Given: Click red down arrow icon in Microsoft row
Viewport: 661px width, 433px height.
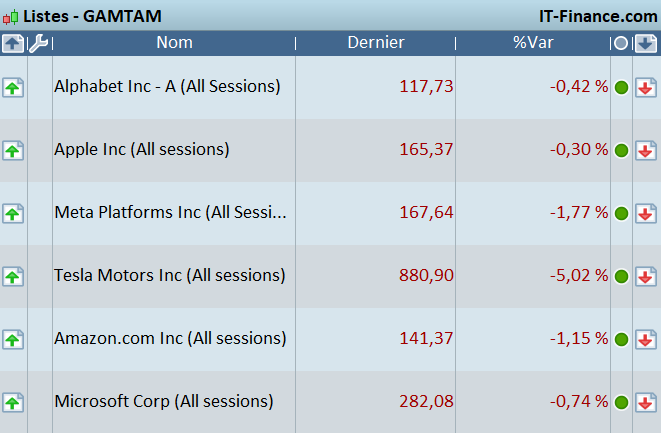Looking at the screenshot, I should [x=646, y=402].
